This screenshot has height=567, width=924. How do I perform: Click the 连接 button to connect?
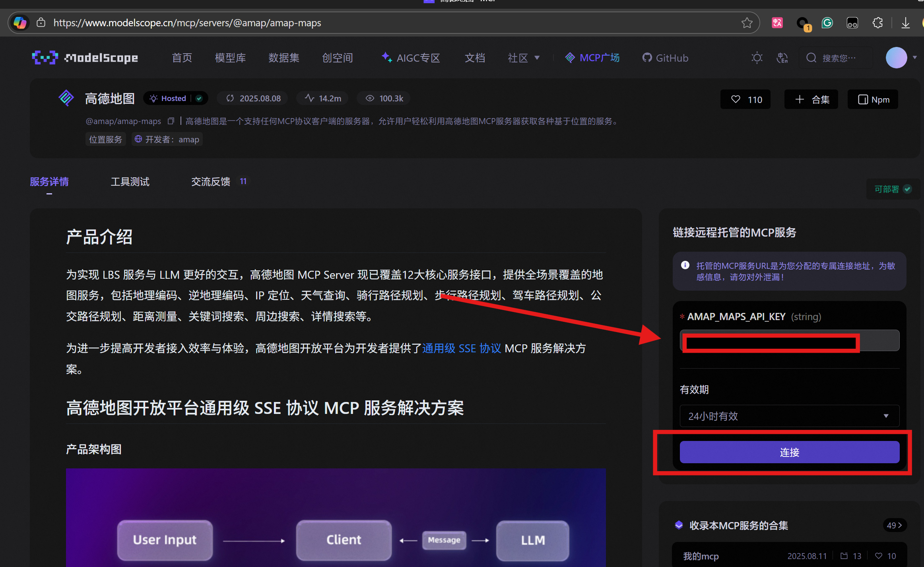pyautogui.click(x=789, y=452)
